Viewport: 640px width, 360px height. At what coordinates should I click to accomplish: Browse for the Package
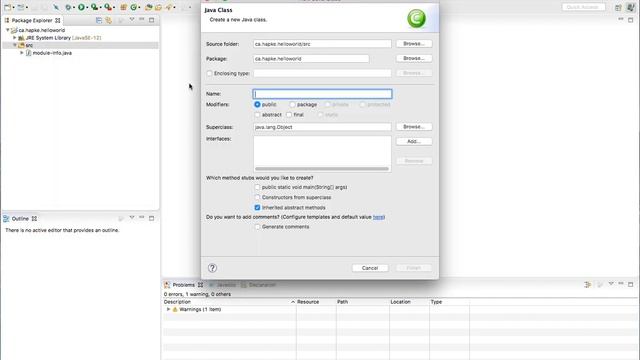coord(414,58)
